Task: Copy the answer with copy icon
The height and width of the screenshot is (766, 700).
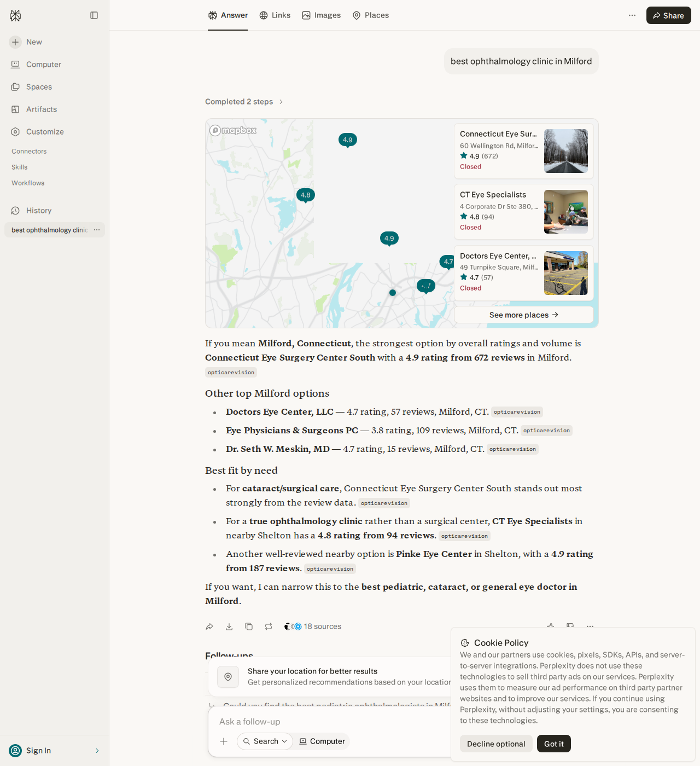Action: coord(249,626)
